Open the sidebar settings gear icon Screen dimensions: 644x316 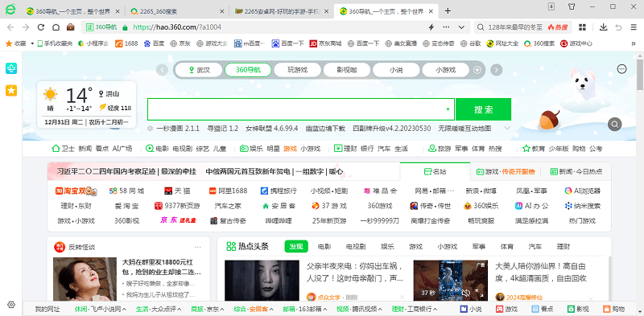click(x=11, y=305)
